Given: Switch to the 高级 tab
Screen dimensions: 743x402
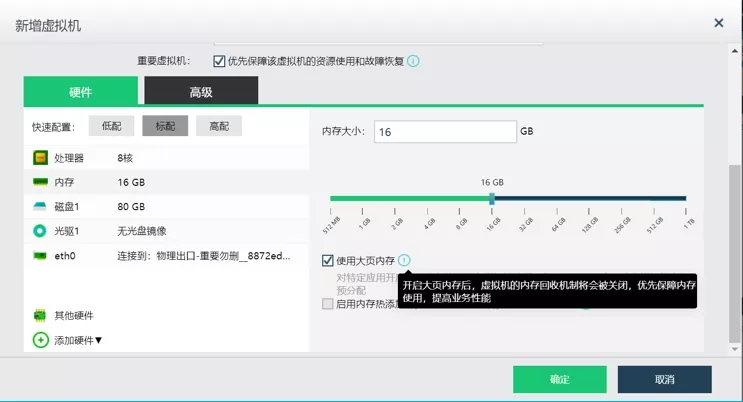Looking at the screenshot, I should [201, 92].
